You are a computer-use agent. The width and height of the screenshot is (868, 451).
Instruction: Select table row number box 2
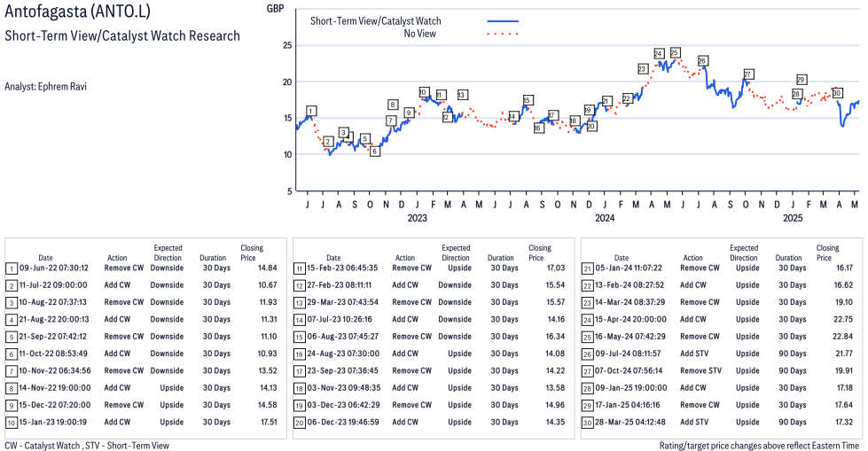click(x=12, y=286)
